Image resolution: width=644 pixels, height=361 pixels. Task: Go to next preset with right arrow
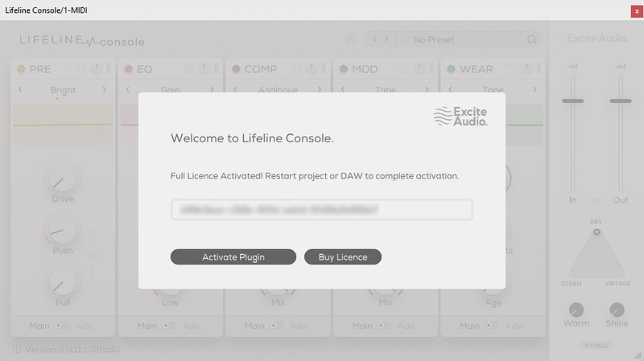pos(386,39)
